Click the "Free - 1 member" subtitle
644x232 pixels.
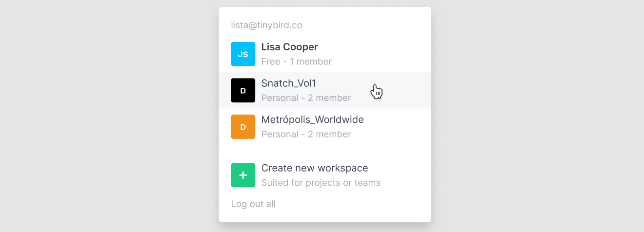click(296, 61)
